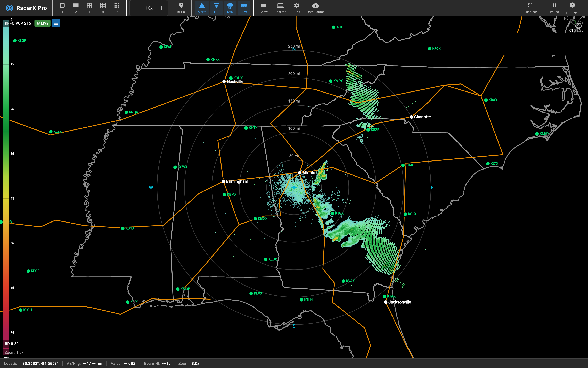The height and width of the screenshot is (368, 588).
Task: Select the KLZK radar site
Action: pyautogui.click(x=51, y=131)
